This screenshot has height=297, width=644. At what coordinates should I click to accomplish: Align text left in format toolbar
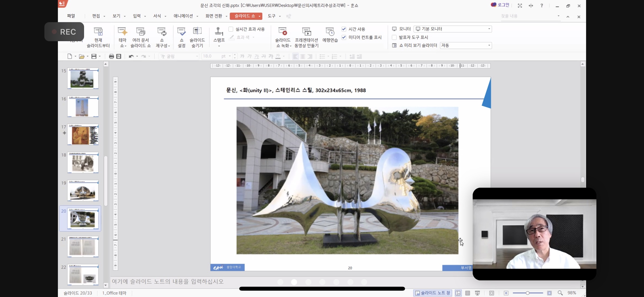pos(295,56)
